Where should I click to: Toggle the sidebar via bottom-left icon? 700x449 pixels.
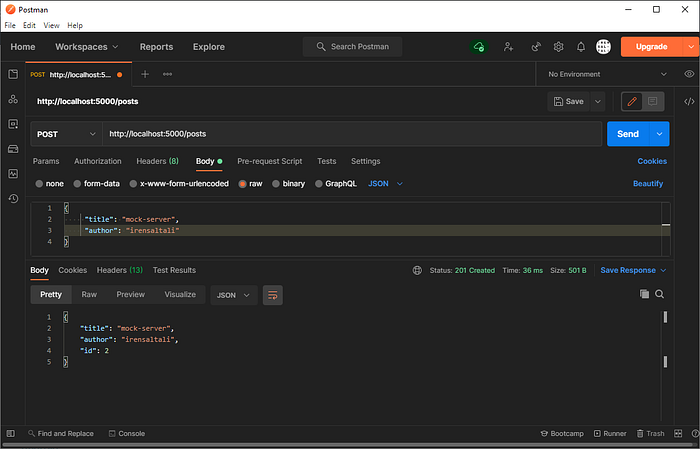click(x=11, y=433)
